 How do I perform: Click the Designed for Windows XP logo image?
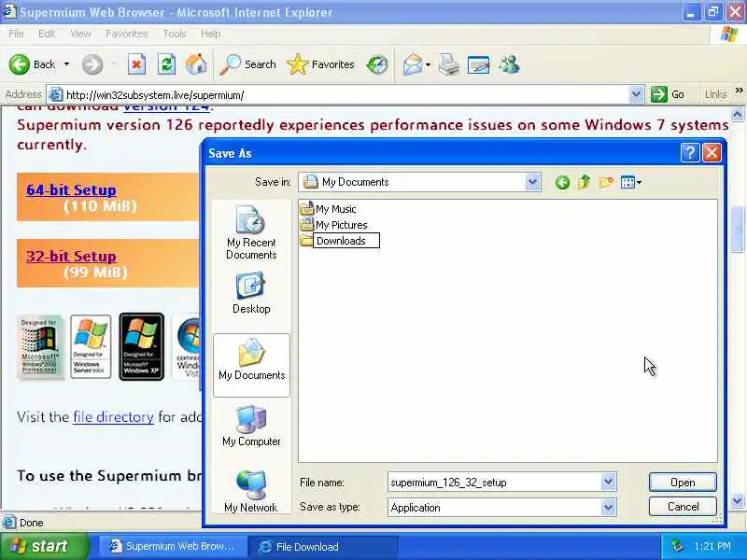click(x=142, y=346)
